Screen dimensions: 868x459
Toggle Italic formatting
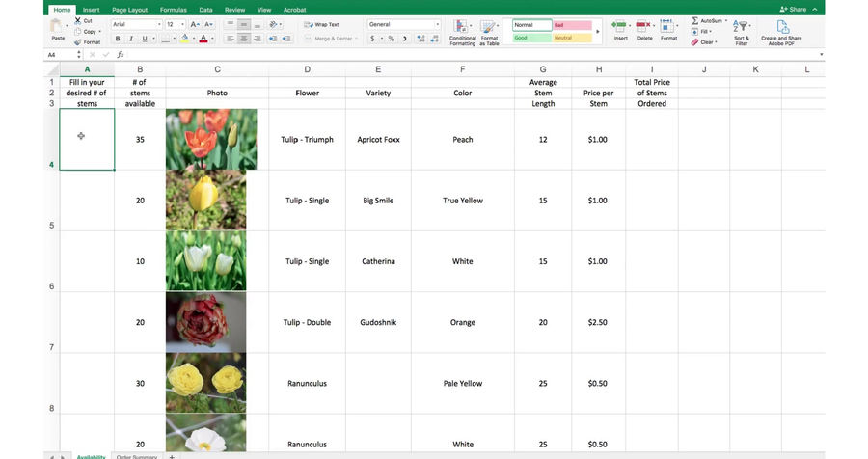click(131, 39)
